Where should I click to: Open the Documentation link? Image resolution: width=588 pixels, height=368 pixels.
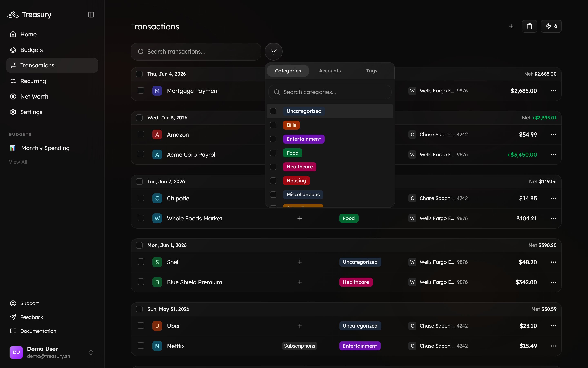pyautogui.click(x=38, y=331)
